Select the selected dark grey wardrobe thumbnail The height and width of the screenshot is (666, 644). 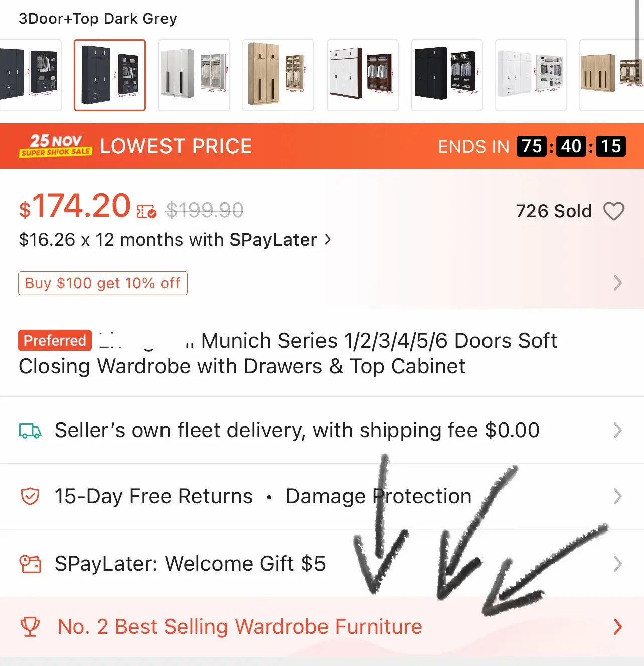(110, 75)
